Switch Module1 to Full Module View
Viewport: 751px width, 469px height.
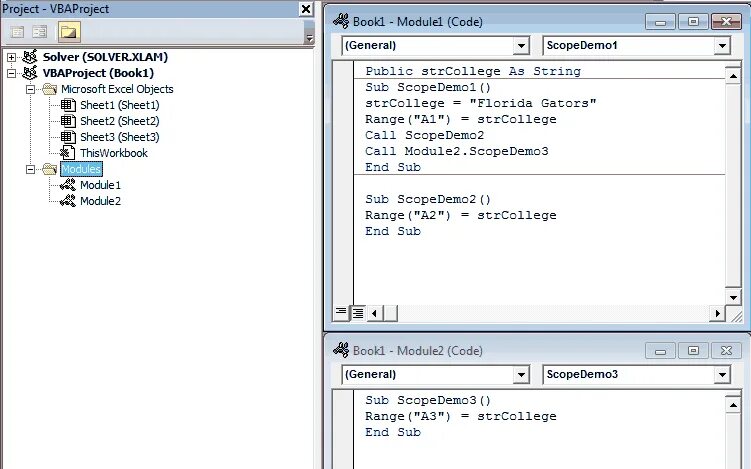pyautogui.click(x=357, y=313)
